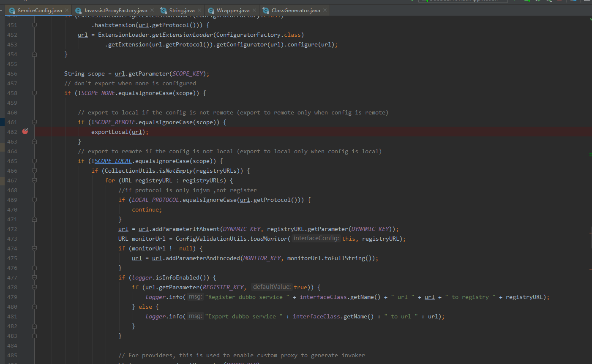Click the fold end marker at line 483
592x364 pixels.
(x=34, y=336)
